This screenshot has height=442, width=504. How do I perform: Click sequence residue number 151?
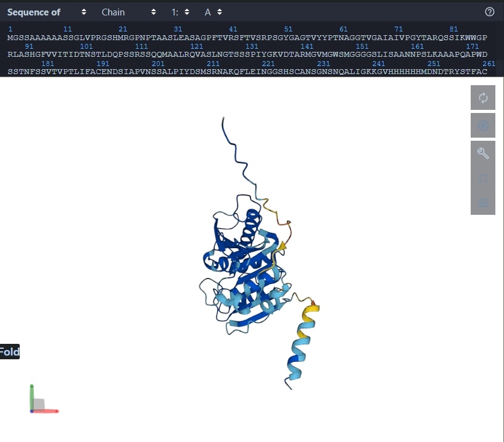362,46
